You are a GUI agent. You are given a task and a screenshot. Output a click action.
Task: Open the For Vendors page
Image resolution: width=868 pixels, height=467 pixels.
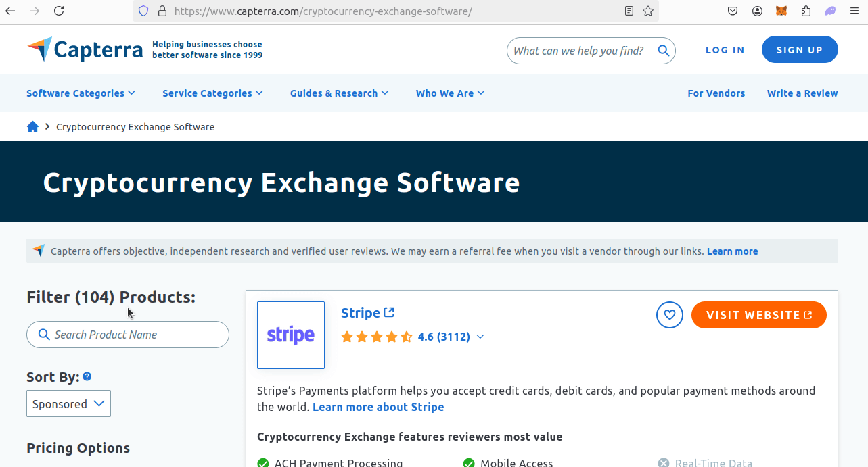(716, 93)
